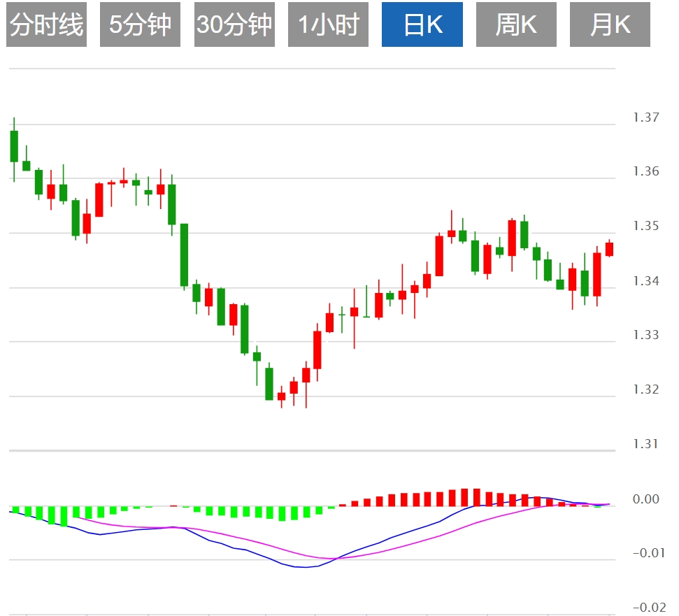Select the rightmost red candlestick
The height and width of the screenshot is (616, 679).
tap(609, 249)
